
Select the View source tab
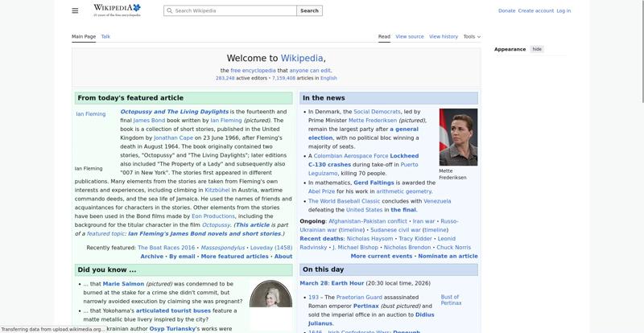(410, 36)
